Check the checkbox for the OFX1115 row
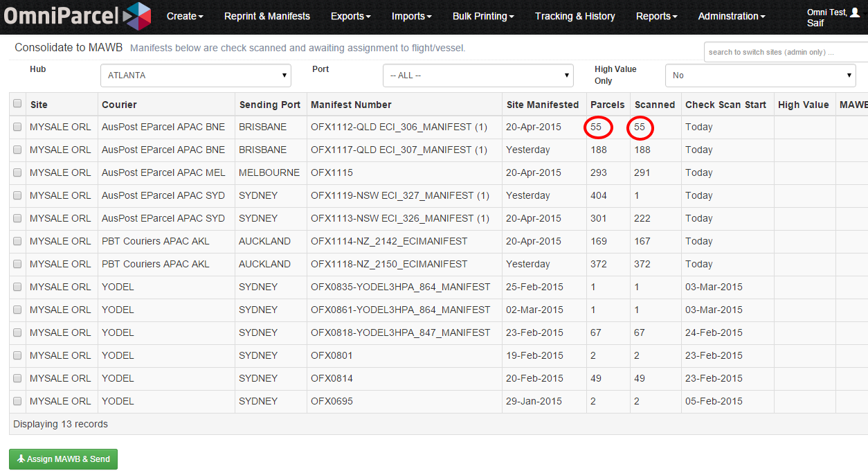This screenshot has width=868, height=471. coord(17,172)
